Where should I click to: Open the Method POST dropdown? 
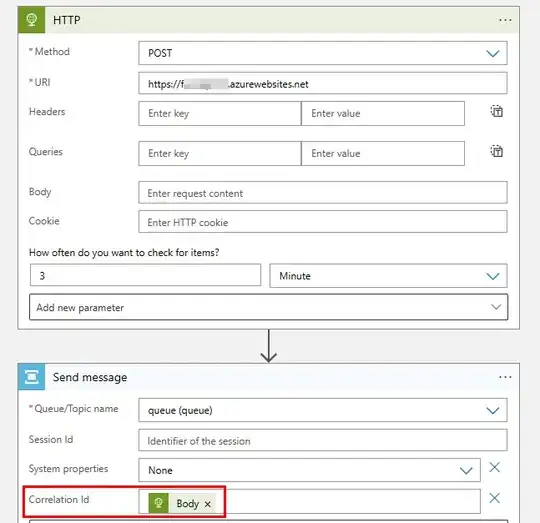click(x=323, y=53)
